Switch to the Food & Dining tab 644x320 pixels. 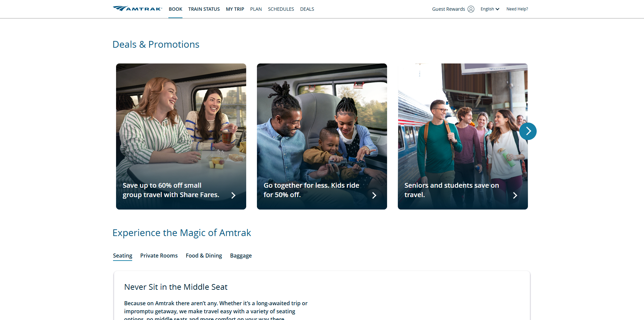204,256
